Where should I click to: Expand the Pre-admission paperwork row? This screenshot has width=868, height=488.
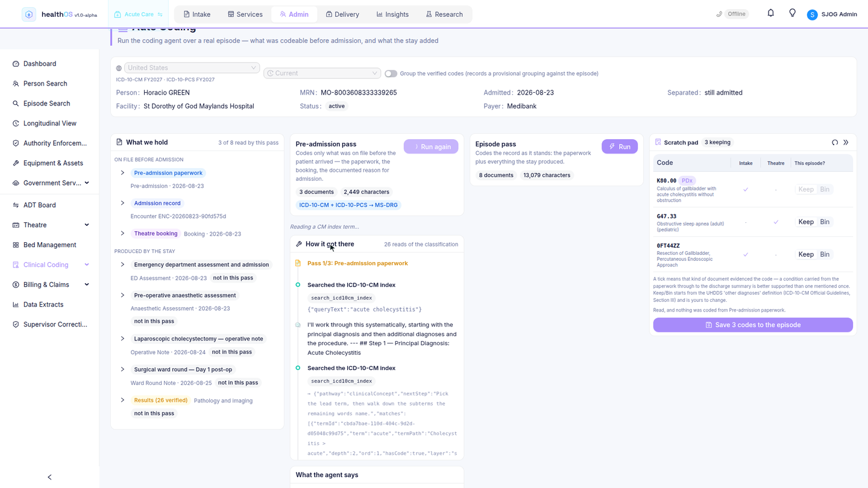point(122,173)
